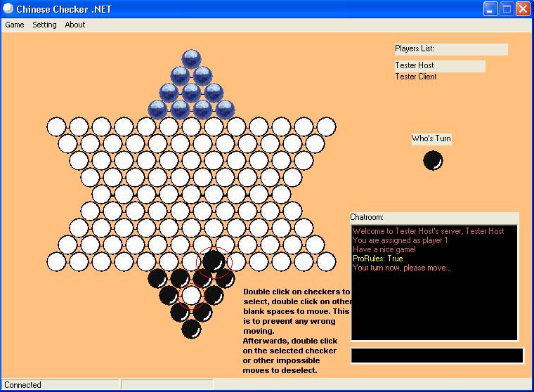534x392 pixels.
Task: Click the 'Have a nice game!' chat line
Action: coord(384,249)
